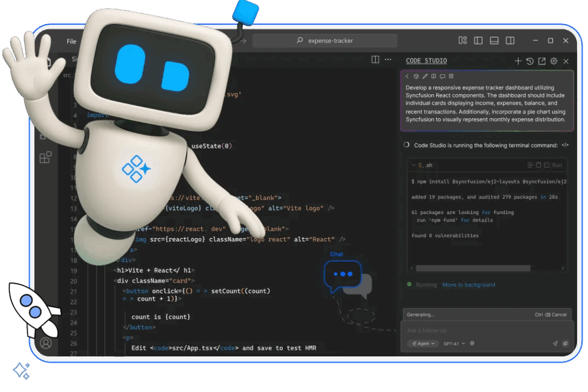Click the '<h1>Vite + React</h1>' code line
This screenshot has width=588, height=392.
(x=154, y=270)
